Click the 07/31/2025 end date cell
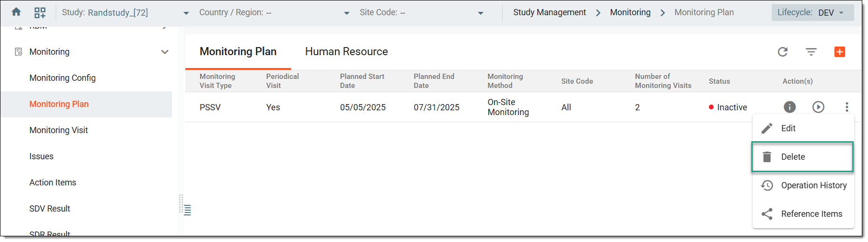Image resolution: width=868 pixels, height=242 pixels. pyautogui.click(x=436, y=107)
